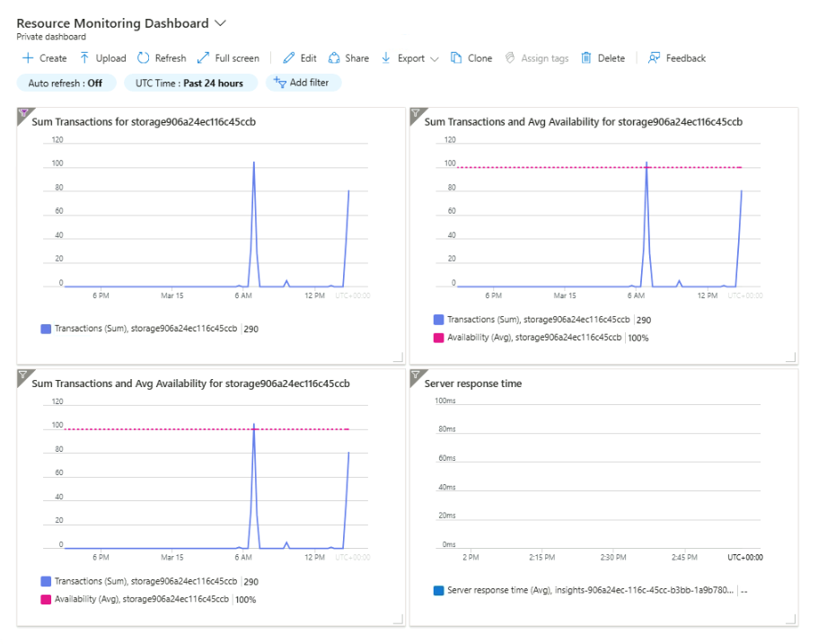Clone the dashboard with the Clone icon
The height and width of the screenshot is (644, 818).
pyautogui.click(x=456, y=58)
